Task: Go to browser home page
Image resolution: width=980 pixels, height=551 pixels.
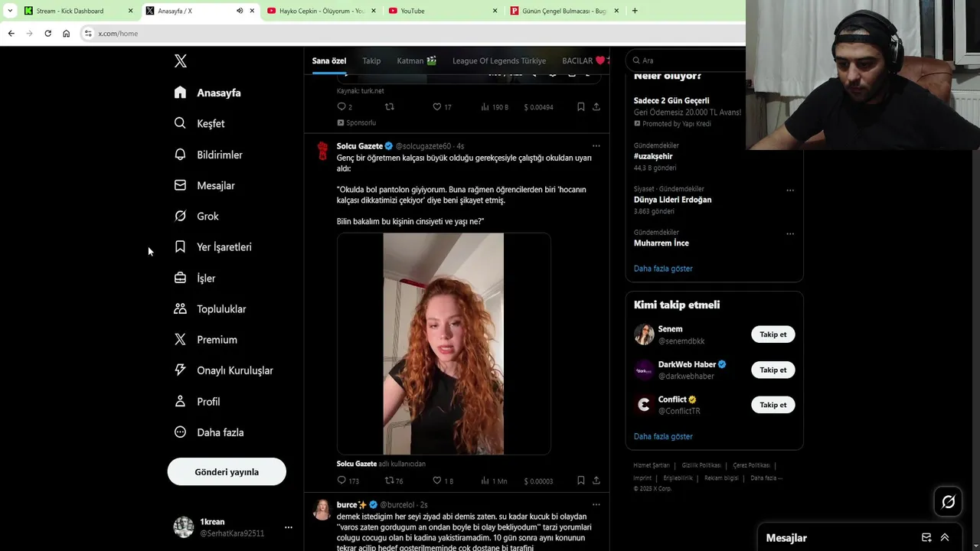Action: pyautogui.click(x=66, y=33)
